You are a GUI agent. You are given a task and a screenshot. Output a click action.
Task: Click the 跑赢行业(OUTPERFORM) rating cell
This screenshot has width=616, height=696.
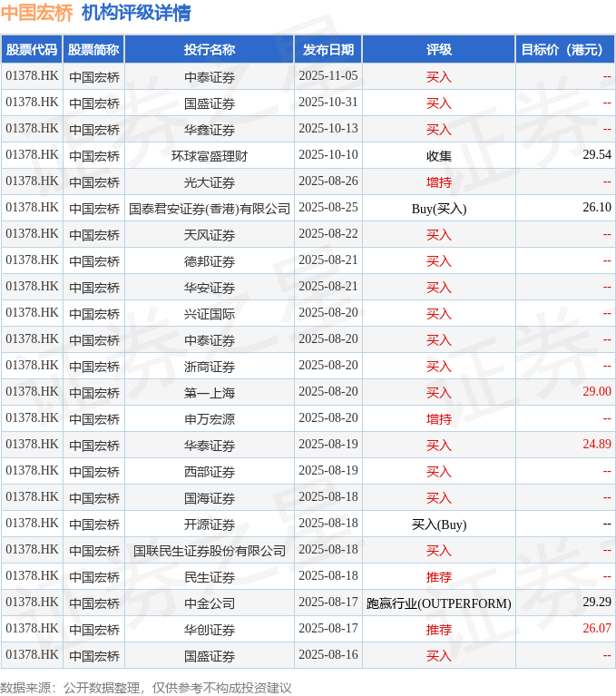439,603
